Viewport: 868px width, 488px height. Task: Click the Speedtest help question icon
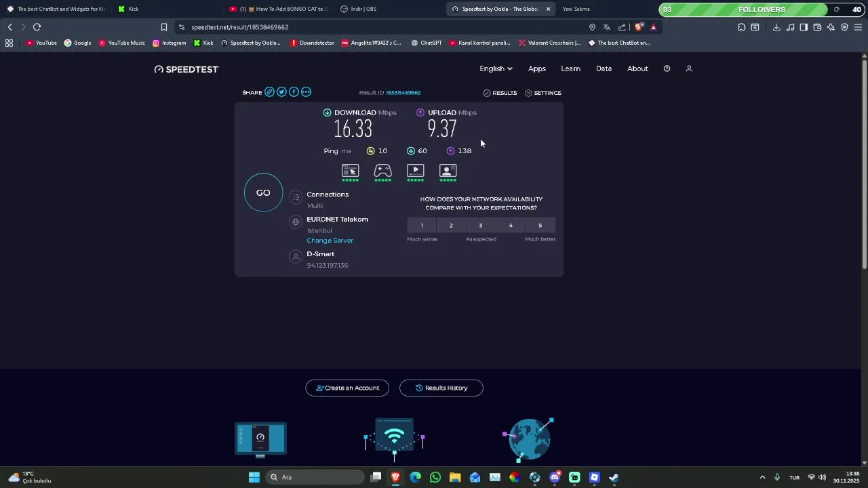click(667, 68)
